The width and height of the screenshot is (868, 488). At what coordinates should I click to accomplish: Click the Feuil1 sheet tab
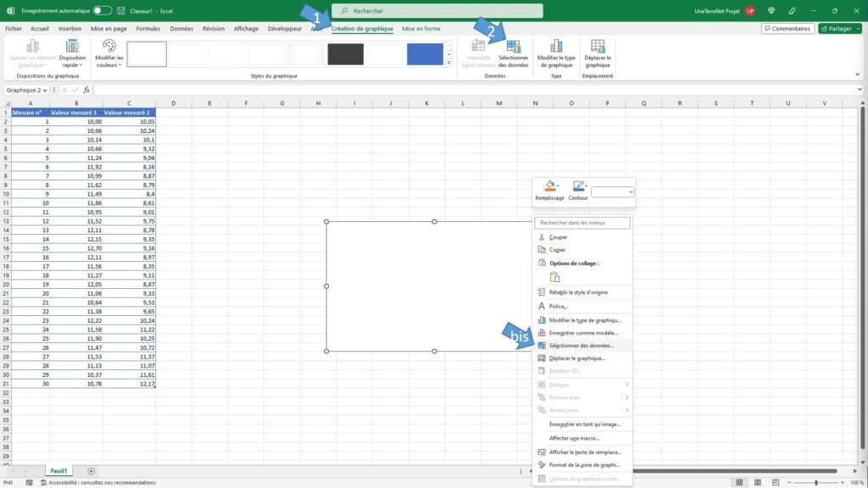click(x=58, y=471)
